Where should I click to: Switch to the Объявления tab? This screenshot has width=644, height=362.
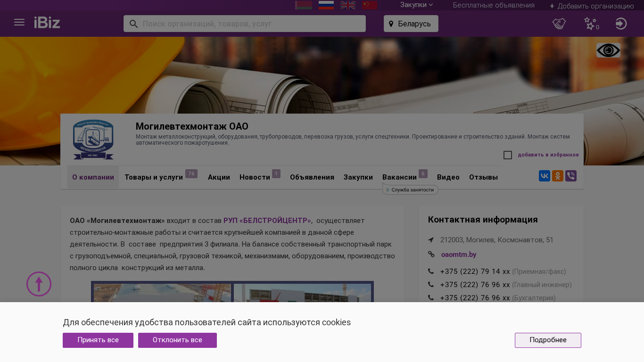pyautogui.click(x=312, y=177)
